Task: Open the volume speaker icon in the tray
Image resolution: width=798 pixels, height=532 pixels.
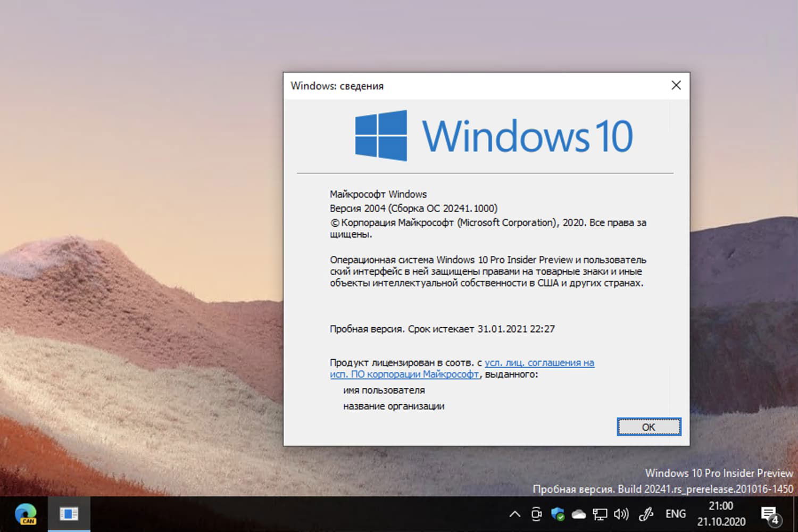Action: click(x=621, y=513)
